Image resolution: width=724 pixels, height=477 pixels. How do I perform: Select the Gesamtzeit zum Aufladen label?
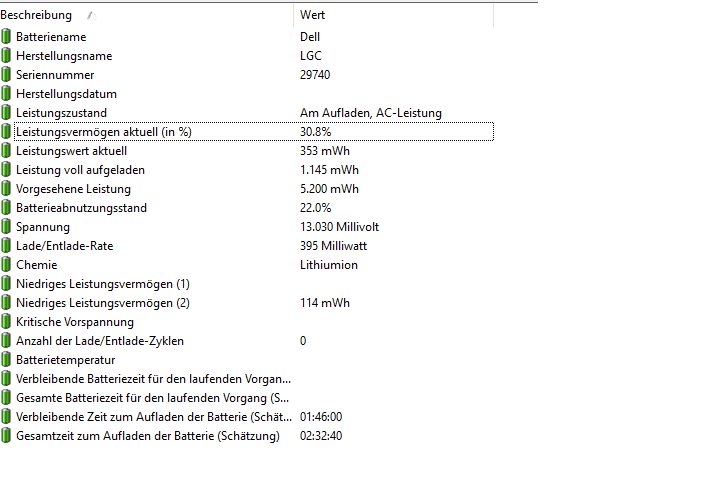tap(148, 436)
